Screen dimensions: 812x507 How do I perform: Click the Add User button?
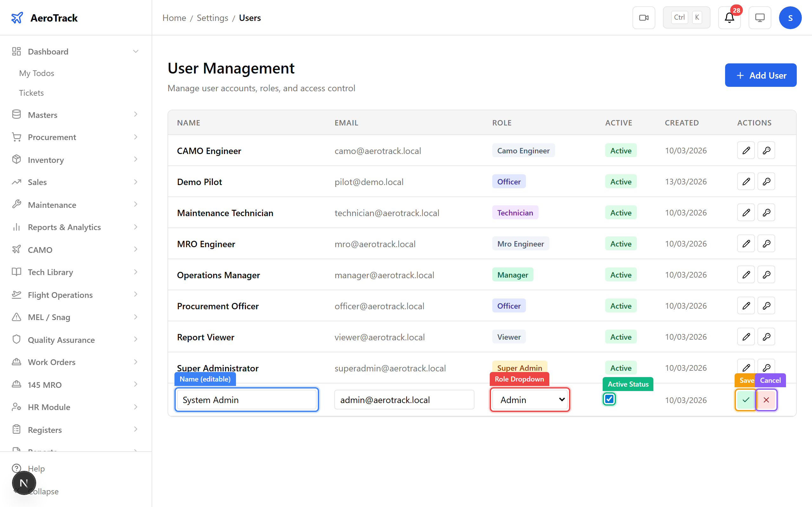click(761, 75)
